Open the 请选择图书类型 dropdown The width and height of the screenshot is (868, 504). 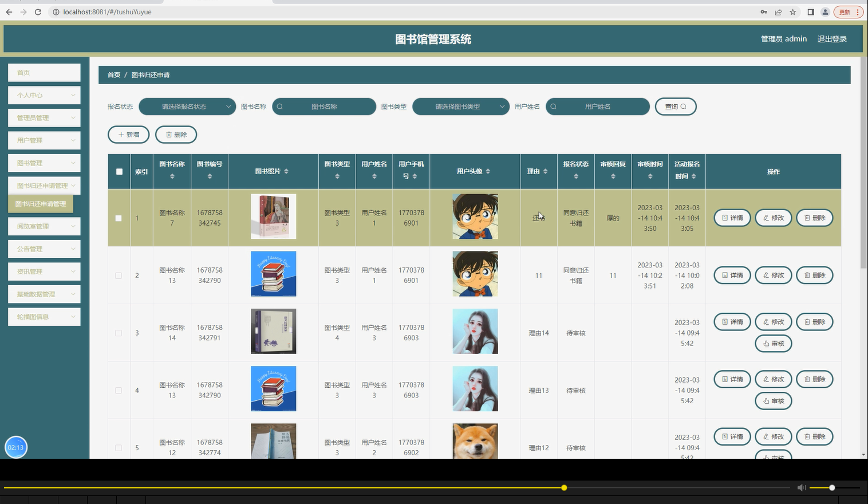tap(461, 107)
